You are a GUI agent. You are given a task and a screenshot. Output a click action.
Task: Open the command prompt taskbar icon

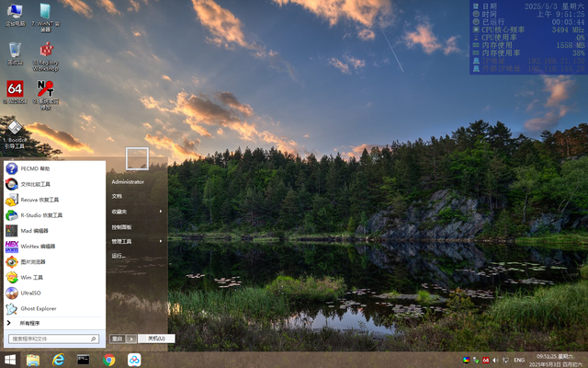point(84,360)
